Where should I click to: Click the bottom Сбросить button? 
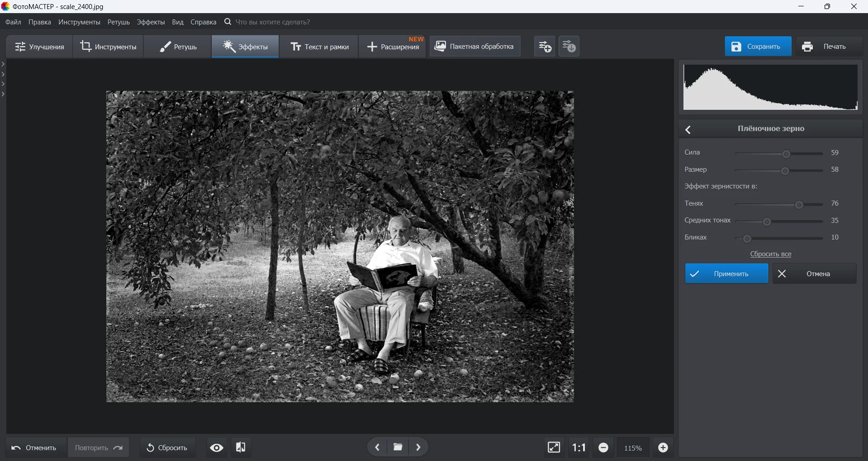coord(167,447)
